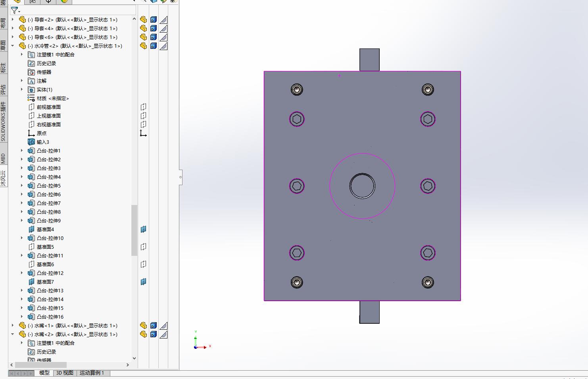
Task: Expand the 水嘴<1> component node
Action: (x=13, y=325)
